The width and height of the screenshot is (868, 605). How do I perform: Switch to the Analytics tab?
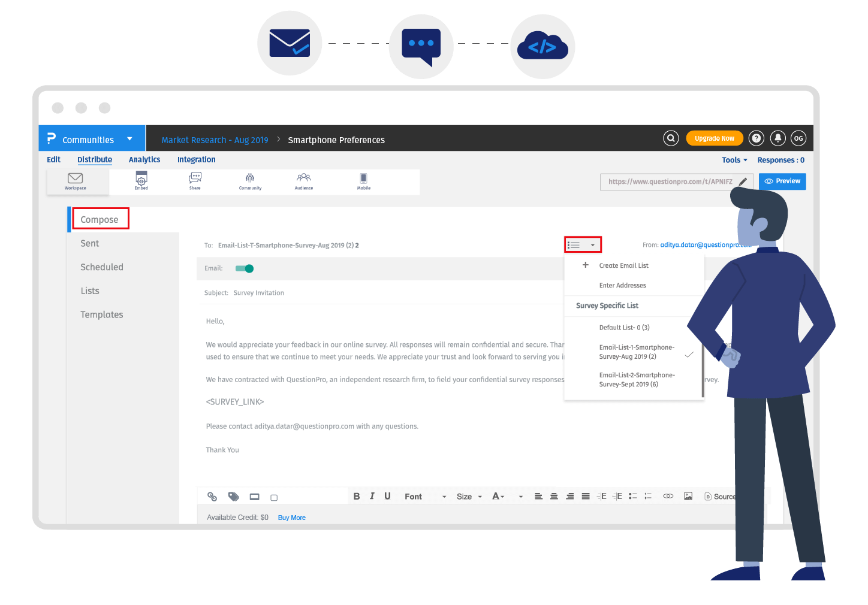(x=144, y=159)
